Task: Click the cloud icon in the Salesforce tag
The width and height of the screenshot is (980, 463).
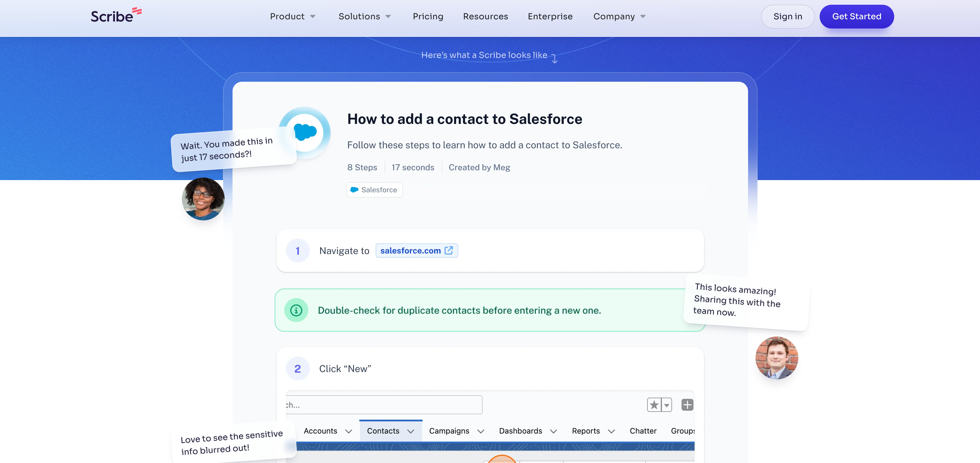Action: 354,190
